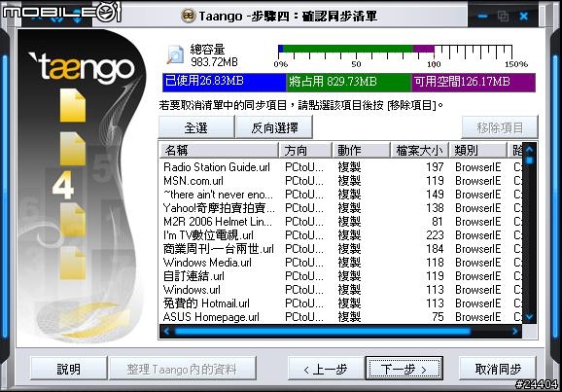Proceed with 下一步 button

tap(404, 369)
